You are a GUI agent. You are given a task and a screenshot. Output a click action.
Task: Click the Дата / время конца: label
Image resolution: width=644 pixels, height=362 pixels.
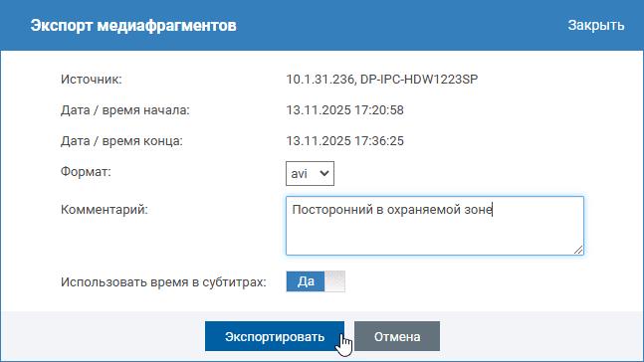click(121, 141)
